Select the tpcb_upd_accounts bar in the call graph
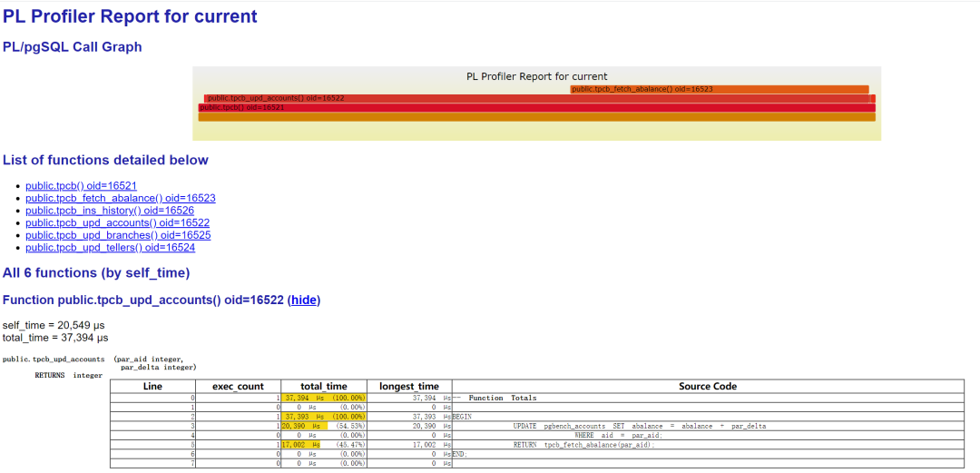The height and width of the screenshot is (473, 980). pyautogui.click(x=536, y=99)
